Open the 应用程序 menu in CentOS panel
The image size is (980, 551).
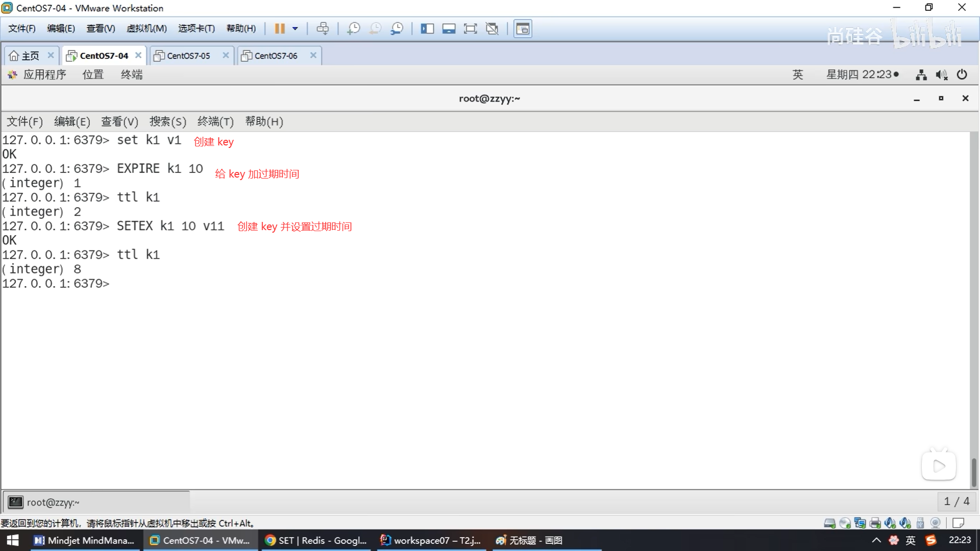pyautogui.click(x=44, y=74)
